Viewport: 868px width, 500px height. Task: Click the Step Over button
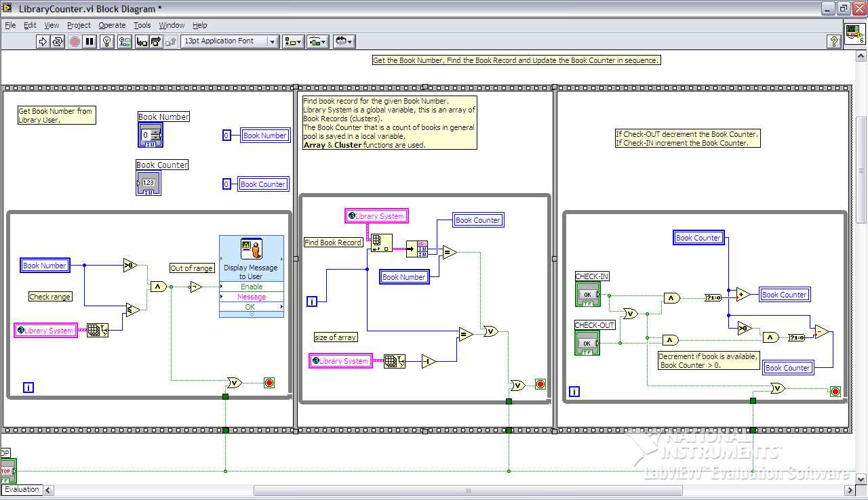click(x=156, y=41)
